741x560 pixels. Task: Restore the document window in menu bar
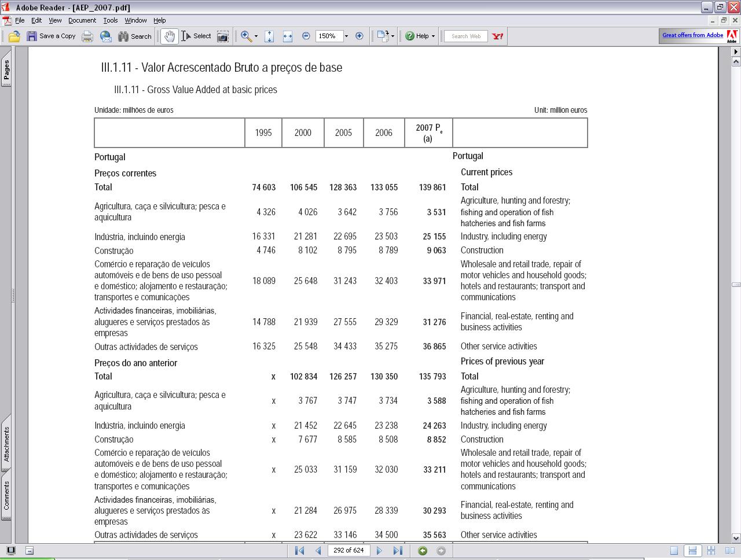click(724, 20)
